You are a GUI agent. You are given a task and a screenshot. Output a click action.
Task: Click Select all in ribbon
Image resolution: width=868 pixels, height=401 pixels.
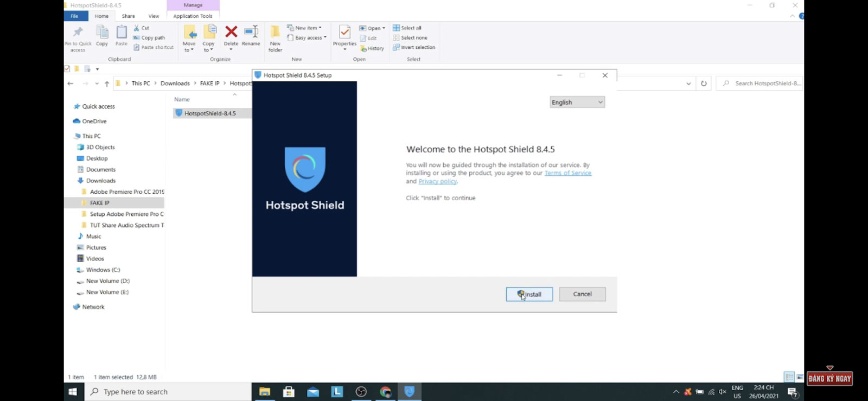click(407, 28)
